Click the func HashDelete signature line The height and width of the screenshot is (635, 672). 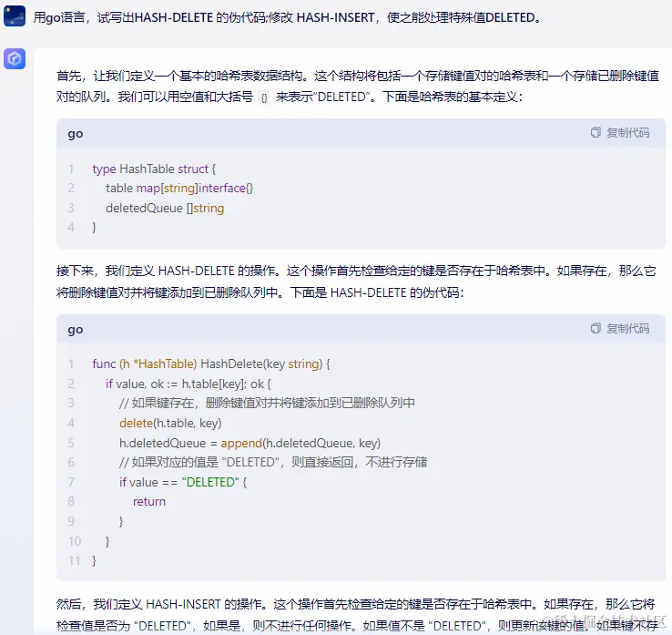coord(211,364)
